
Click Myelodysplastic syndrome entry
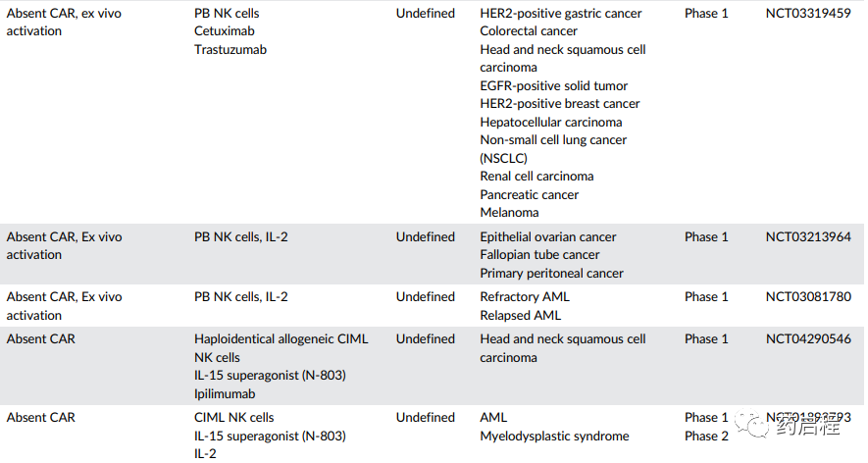click(555, 436)
